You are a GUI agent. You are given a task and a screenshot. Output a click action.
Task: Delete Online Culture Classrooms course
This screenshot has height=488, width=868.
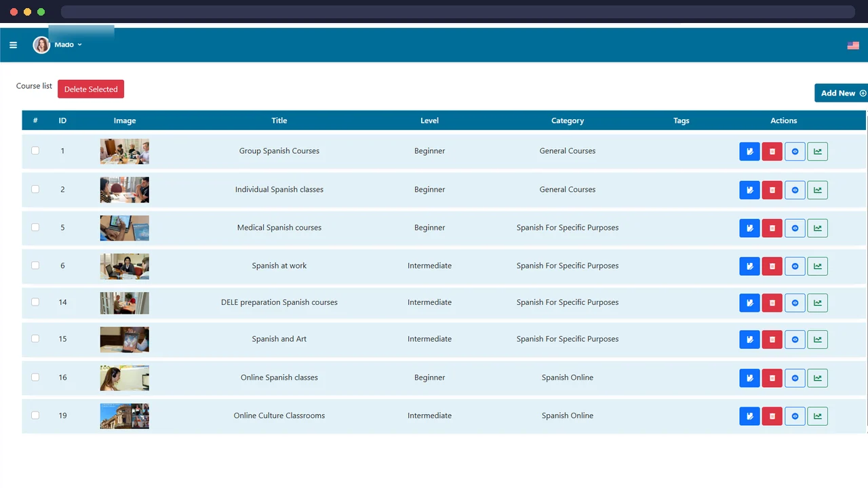(x=772, y=416)
